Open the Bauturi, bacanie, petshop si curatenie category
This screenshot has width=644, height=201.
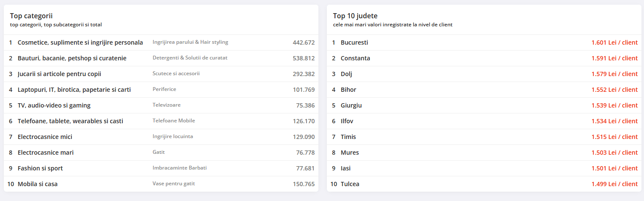[x=72, y=58]
